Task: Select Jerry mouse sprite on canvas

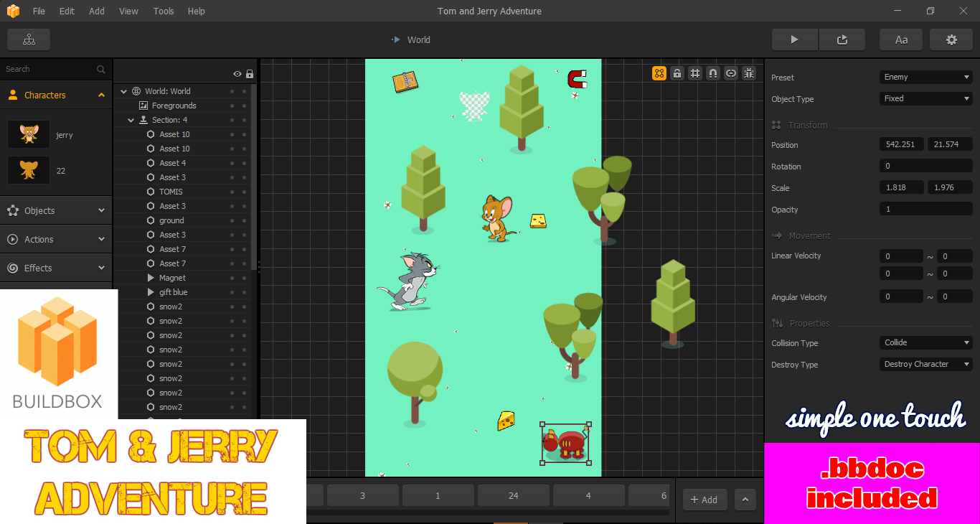Action: [x=499, y=217]
